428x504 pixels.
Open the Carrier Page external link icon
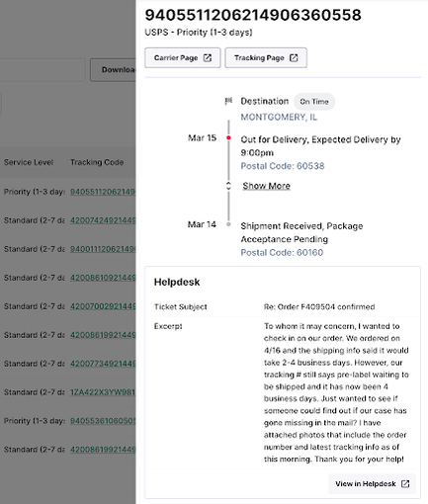208,58
